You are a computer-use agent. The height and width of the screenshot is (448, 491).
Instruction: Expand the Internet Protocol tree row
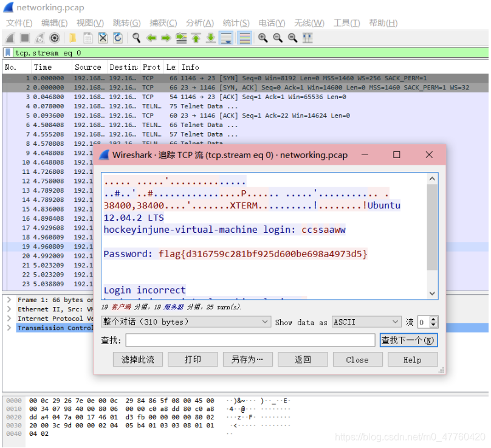pyautogui.click(x=9, y=319)
